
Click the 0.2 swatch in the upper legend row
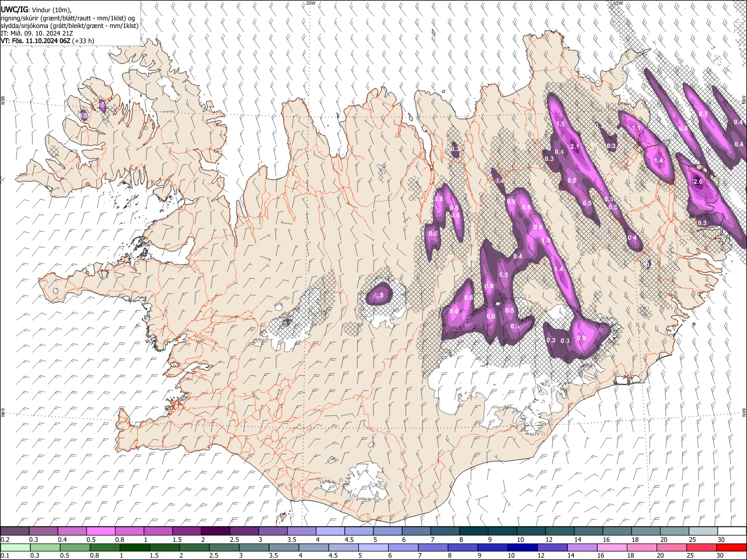15,531
